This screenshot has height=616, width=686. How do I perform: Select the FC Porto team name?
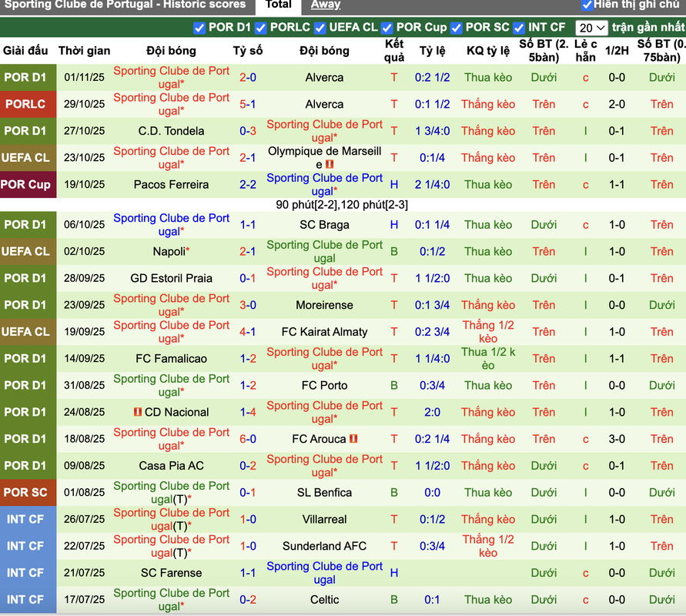pyautogui.click(x=325, y=386)
